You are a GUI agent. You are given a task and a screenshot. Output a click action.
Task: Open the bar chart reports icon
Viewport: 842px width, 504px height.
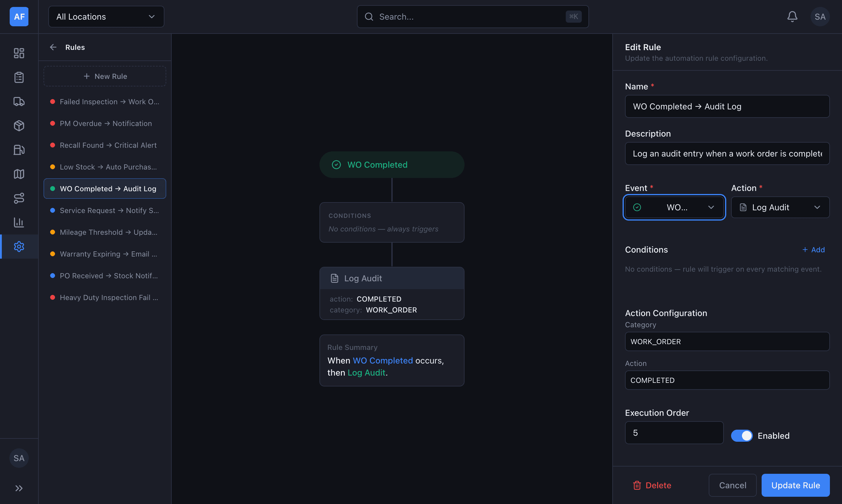(19, 222)
